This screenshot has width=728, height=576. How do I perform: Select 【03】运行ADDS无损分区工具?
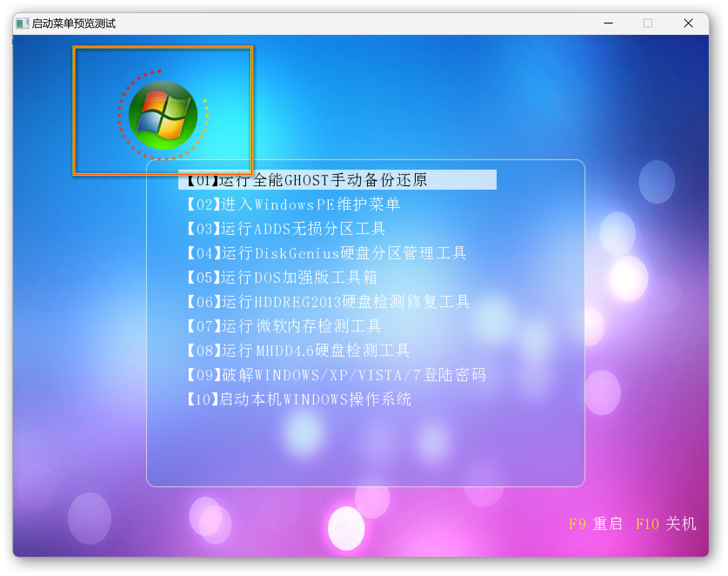point(286,228)
